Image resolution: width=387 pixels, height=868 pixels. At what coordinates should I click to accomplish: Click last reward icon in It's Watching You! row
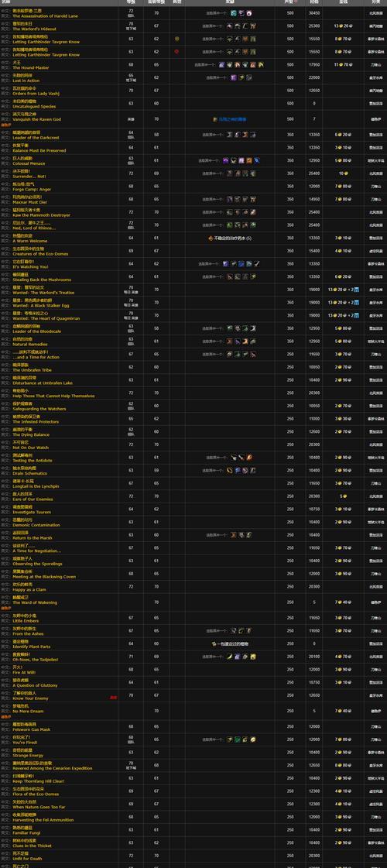tap(257, 264)
